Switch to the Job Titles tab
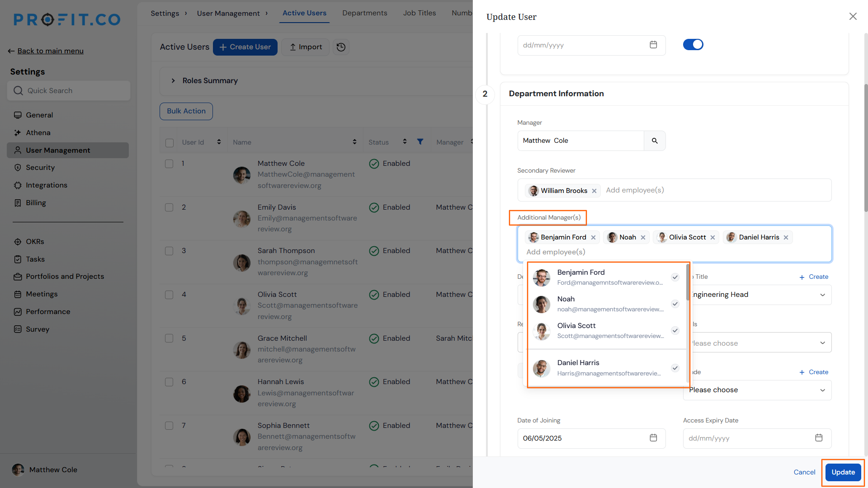The height and width of the screenshot is (488, 868). 419,13
